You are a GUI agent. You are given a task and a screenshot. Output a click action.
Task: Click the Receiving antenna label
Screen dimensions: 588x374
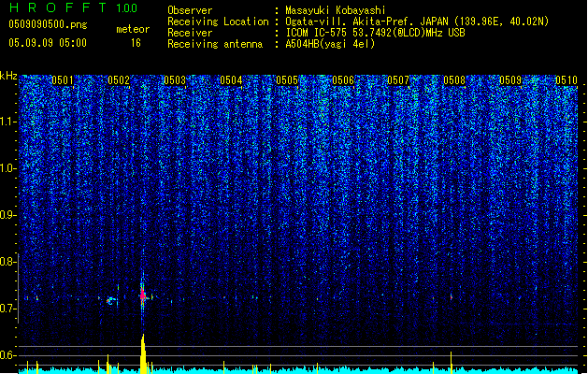click(x=215, y=44)
